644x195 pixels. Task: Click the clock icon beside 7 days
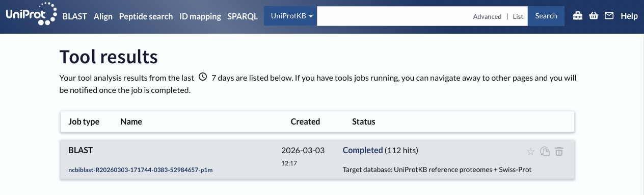coord(203,77)
